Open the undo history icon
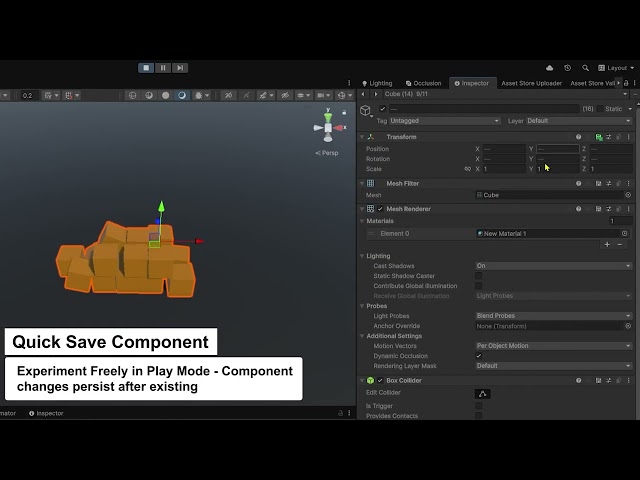The image size is (640, 480). point(567,68)
